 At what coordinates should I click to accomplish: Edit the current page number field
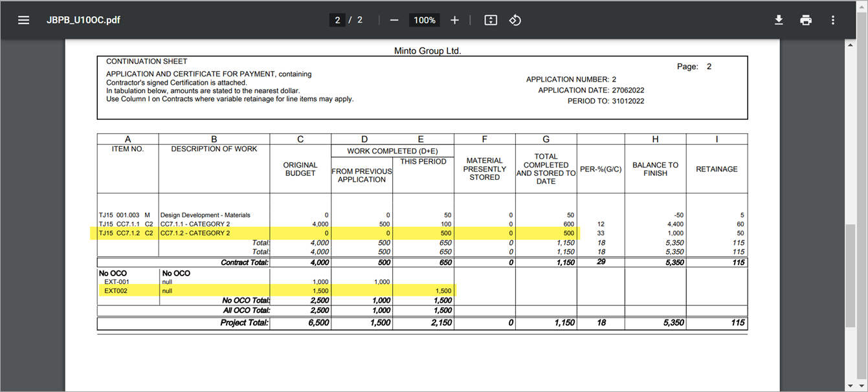point(337,20)
